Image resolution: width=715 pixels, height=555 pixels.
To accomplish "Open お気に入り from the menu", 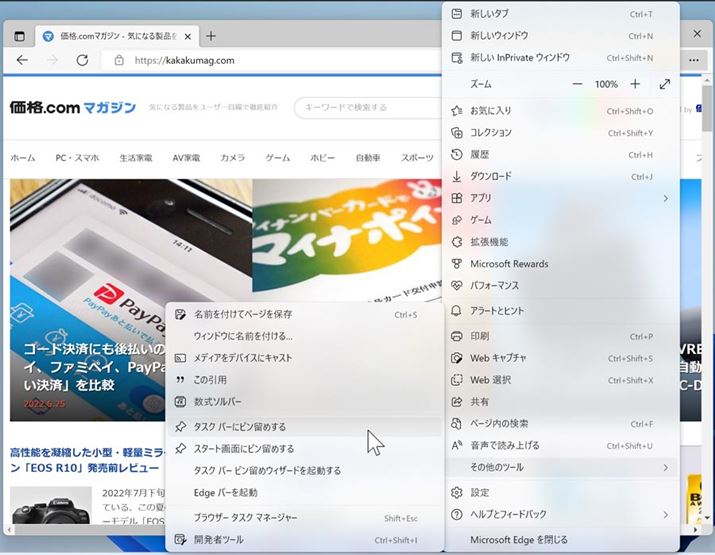I will [560, 111].
